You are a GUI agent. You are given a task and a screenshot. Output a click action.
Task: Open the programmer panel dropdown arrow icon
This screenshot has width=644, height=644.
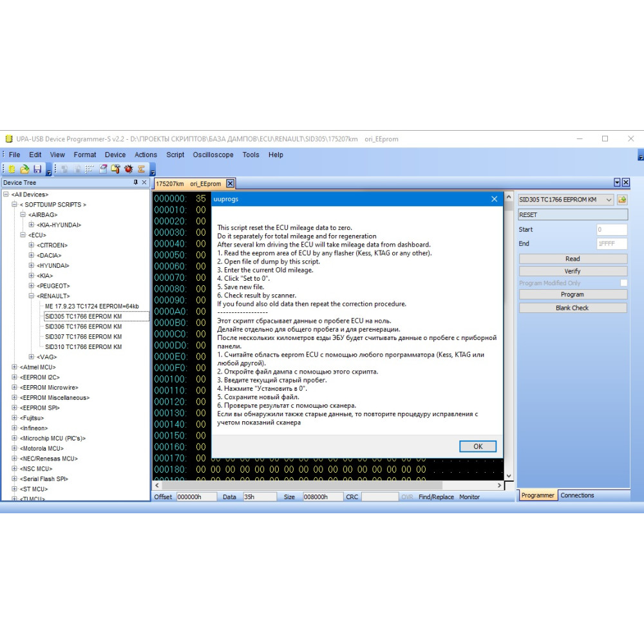coord(617,182)
